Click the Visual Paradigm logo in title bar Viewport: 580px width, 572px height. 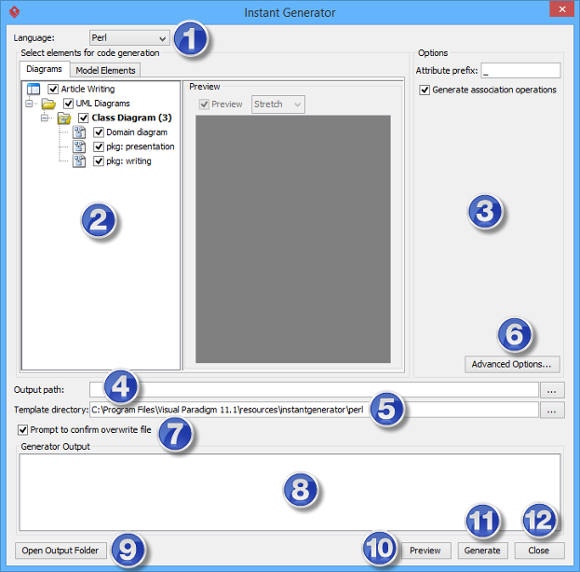click(14, 12)
